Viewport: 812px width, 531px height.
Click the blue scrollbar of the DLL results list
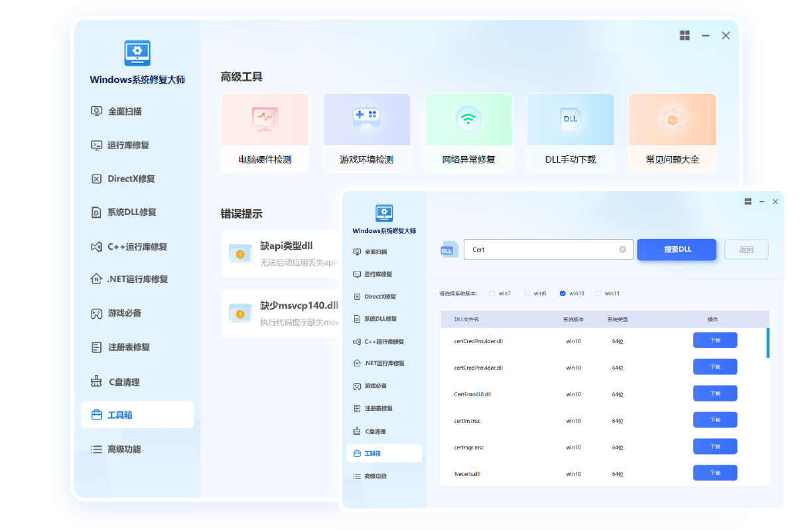[768, 342]
